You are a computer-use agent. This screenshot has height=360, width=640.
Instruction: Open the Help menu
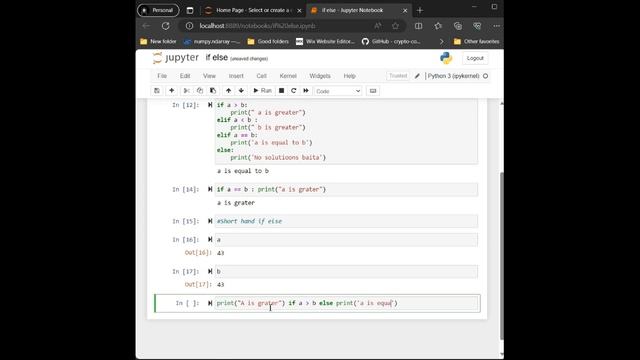point(349,76)
